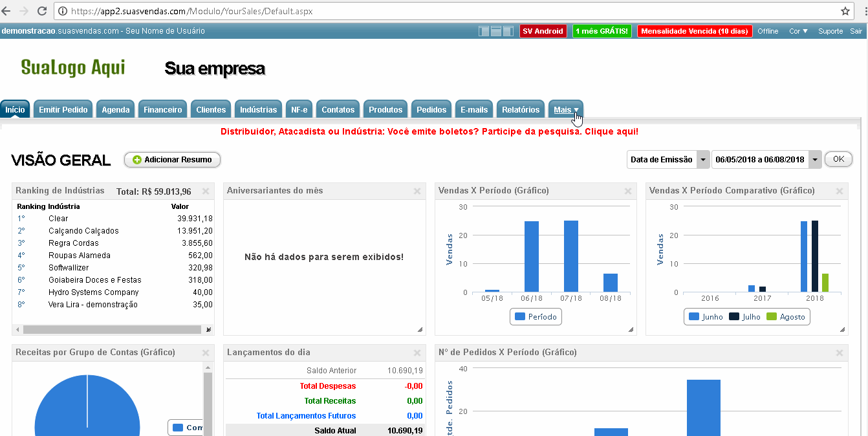Close the Nº de Pedidos X Período widget
This screenshot has width=868, height=436.
point(840,353)
